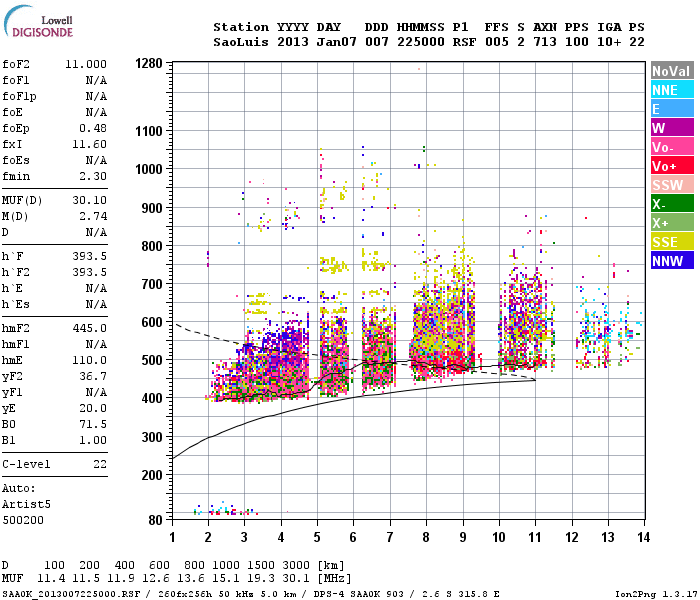Click the 1280 km axis label
Image resolution: width=700 pixels, height=600 pixels.
click(149, 63)
